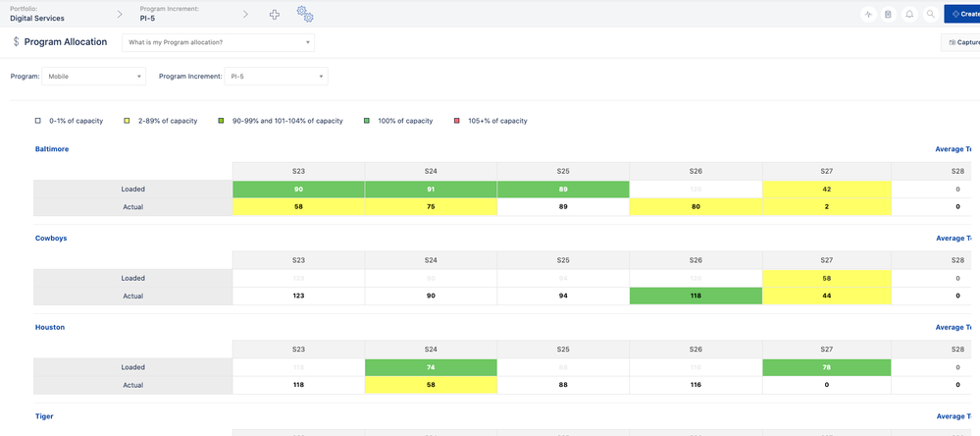Click Houston Actual S24 yellow cell 58

click(432, 385)
